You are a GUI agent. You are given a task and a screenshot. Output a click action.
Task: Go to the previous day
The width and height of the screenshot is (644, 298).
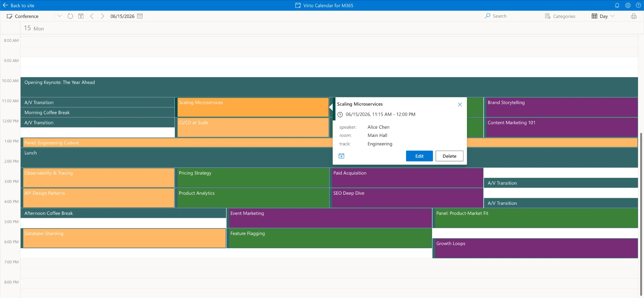click(x=92, y=16)
